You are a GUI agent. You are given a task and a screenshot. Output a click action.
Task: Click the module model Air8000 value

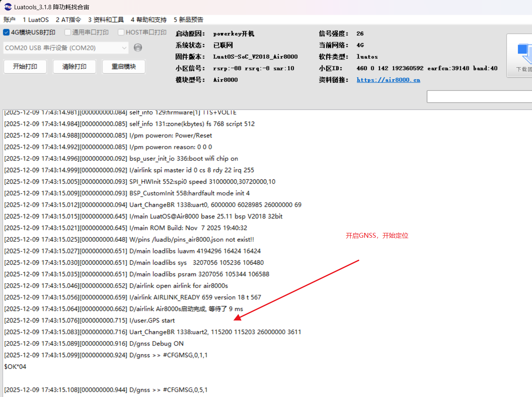(x=226, y=80)
